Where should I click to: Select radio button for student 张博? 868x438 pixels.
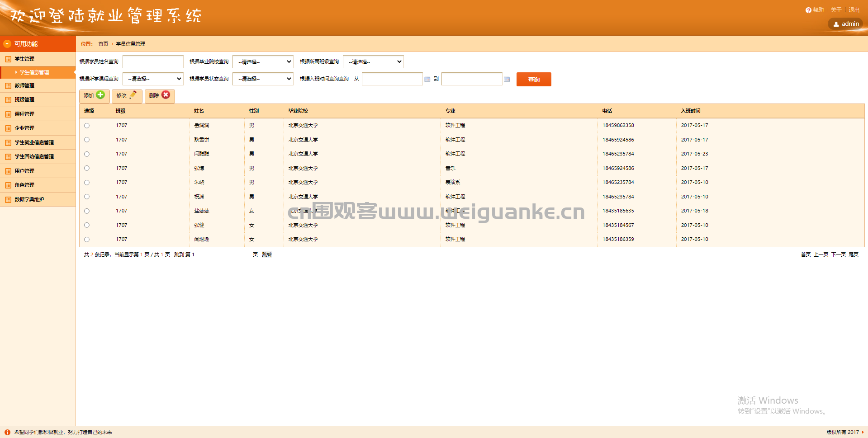(x=87, y=169)
